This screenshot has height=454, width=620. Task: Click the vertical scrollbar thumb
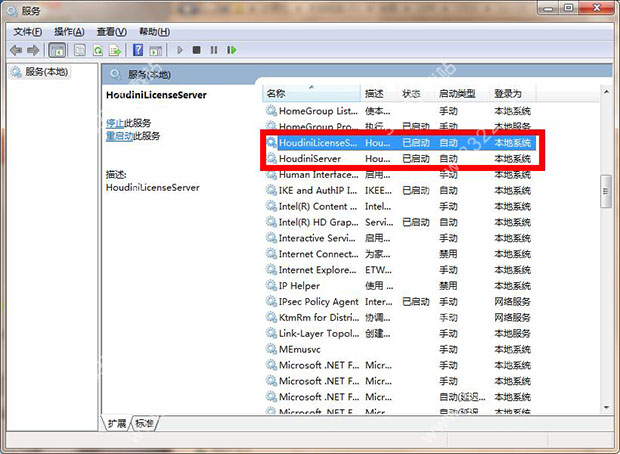606,191
